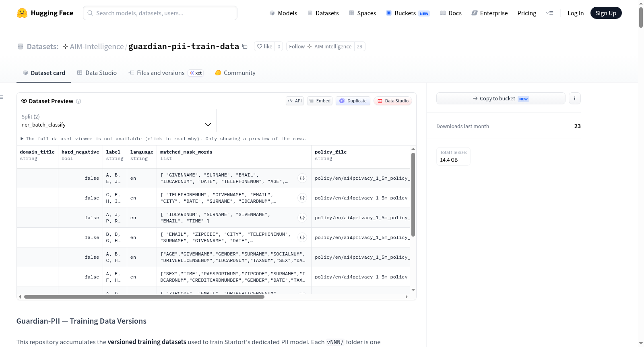Viewport: 644px width, 347px height.
Task: Follow AIM Intelligence organization
Action: click(x=320, y=46)
